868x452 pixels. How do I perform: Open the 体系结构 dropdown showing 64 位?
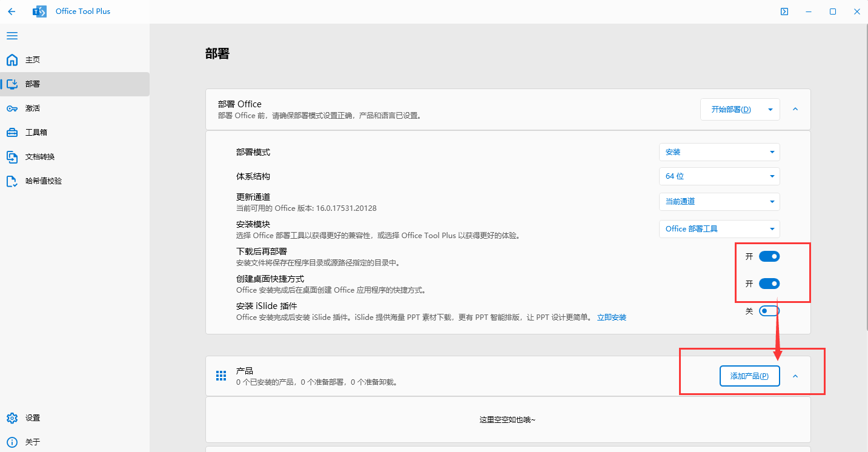719,176
